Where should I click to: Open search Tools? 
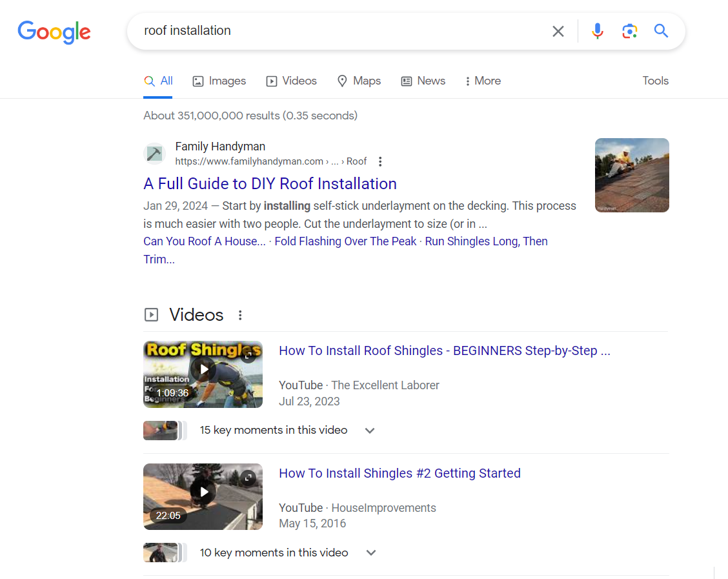click(x=655, y=81)
